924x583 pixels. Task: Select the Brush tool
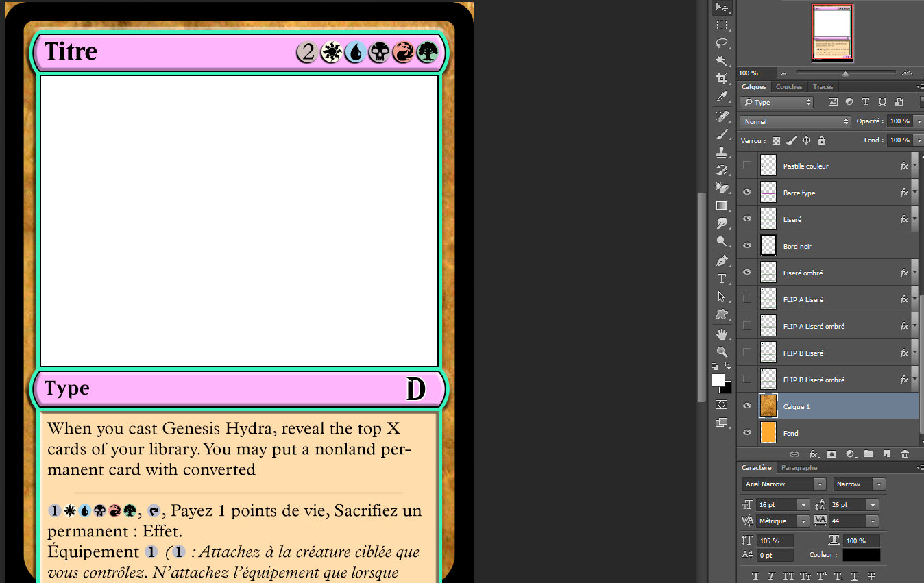point(722,134)
